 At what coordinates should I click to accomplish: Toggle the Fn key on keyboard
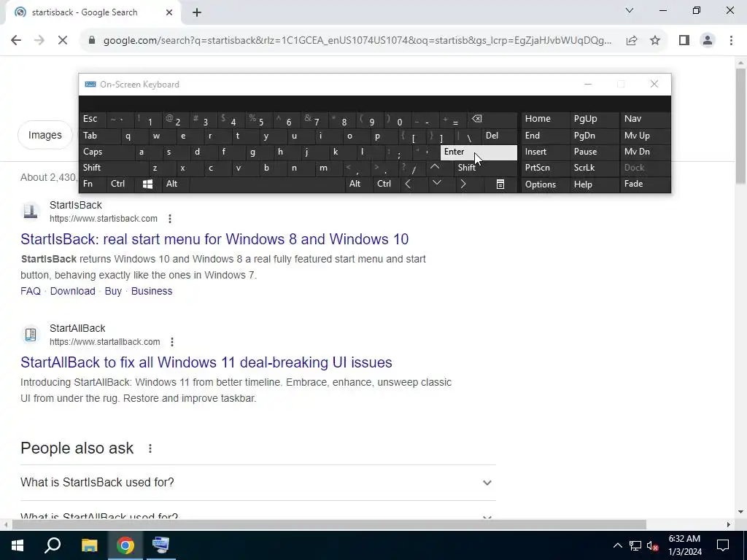click(x=93, y=184)
